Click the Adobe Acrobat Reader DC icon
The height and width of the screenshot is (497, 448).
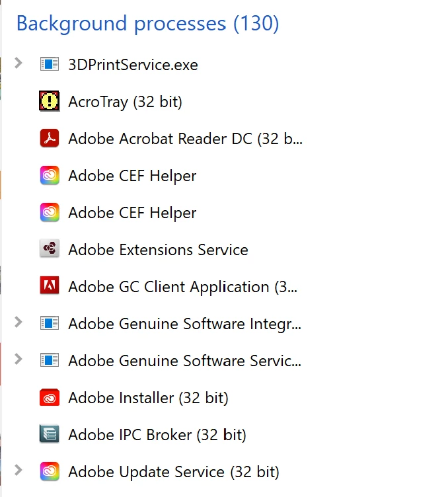click(x=50, y=138)
